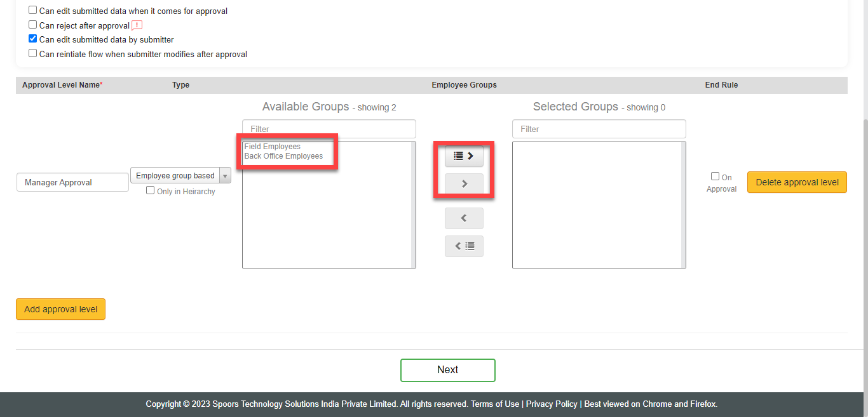Select Field Employees in Available Groups
Screen dimensions: 868x417
[273, 147]
